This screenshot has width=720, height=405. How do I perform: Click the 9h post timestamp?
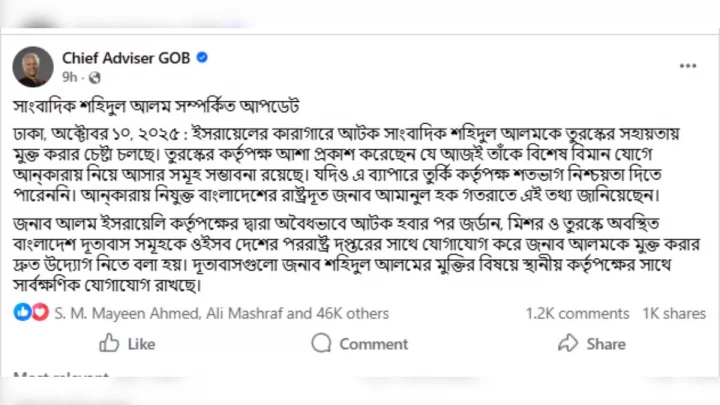click(69, 77)
